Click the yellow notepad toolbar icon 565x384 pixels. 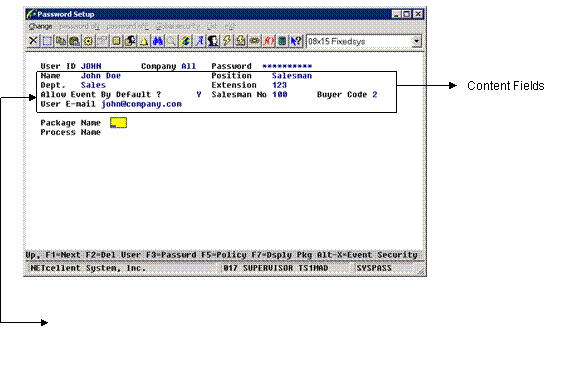coord(116,41)
